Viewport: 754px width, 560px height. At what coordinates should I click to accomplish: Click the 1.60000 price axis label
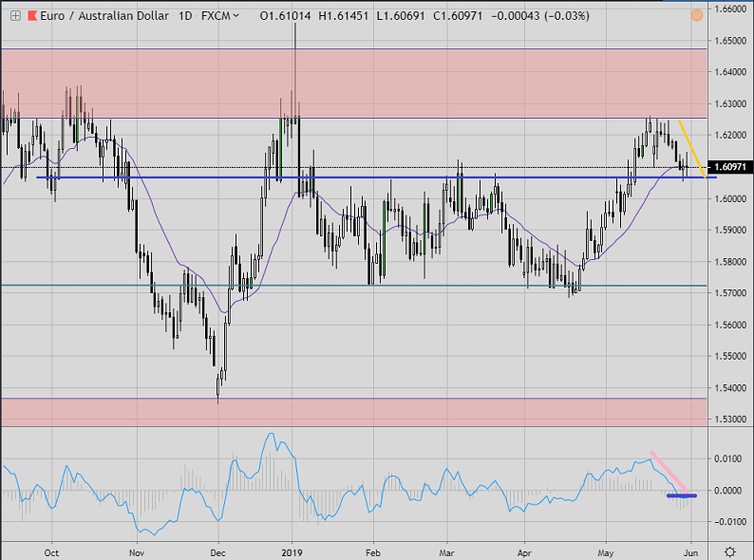click(730, 198)
